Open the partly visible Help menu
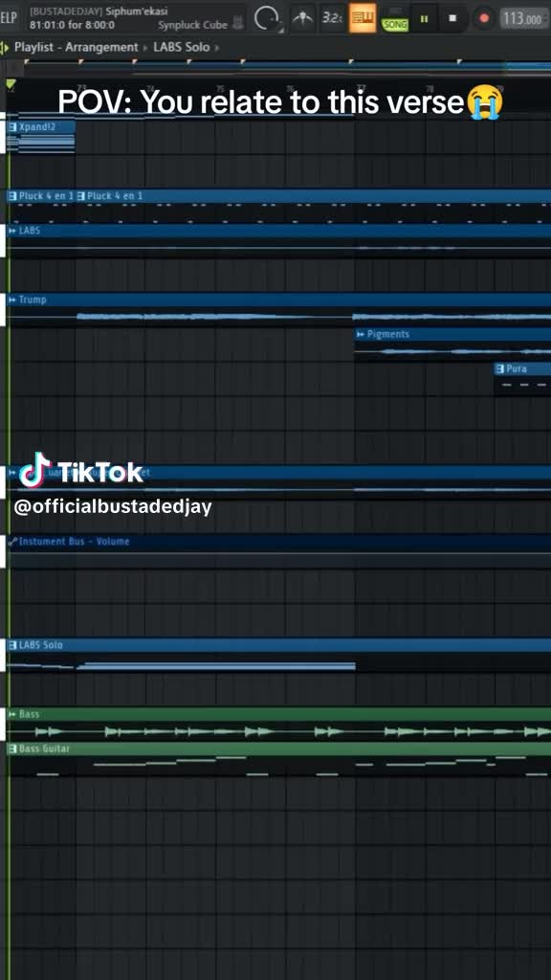The height and width of the screenshot is (980, 551). tap(9, 17)
